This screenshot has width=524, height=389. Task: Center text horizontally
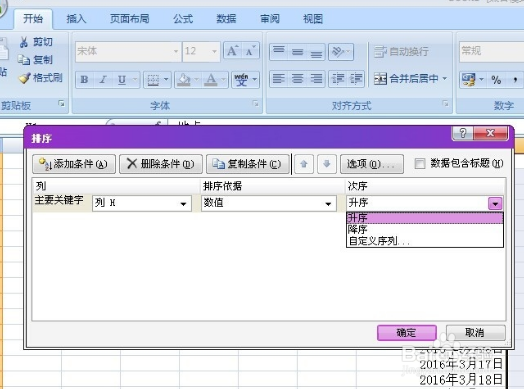[x=297, y=79]
